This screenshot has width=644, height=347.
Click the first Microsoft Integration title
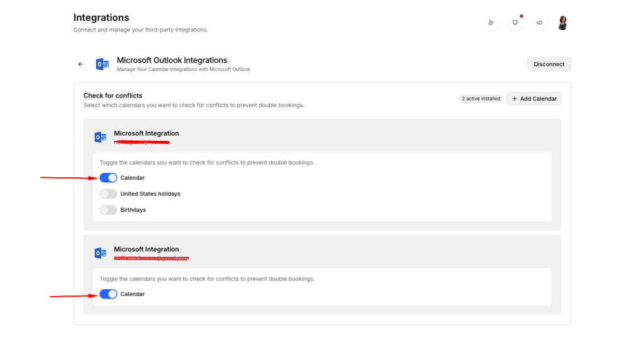(146, 133)
